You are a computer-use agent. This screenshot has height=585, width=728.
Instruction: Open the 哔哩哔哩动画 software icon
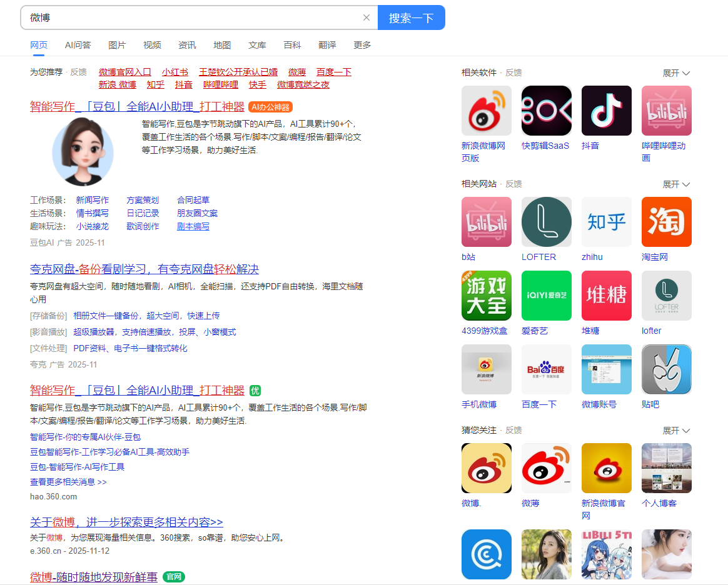tap(666, 111)
